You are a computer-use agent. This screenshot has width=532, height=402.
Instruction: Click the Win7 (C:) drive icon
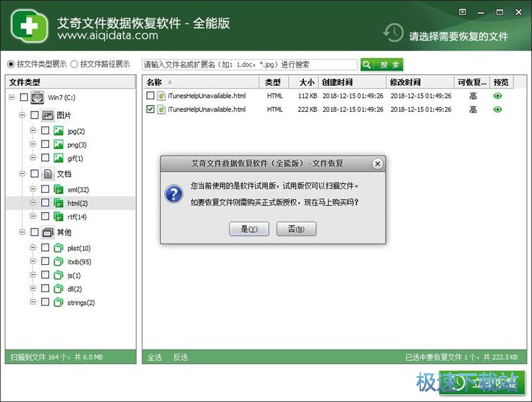(x=37, y=97)
